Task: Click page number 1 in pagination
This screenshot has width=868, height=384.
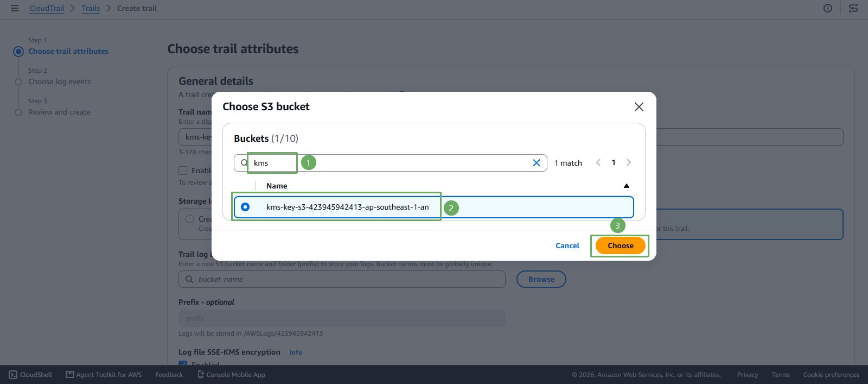Action: pyautogui.click(x=614, y=162)
